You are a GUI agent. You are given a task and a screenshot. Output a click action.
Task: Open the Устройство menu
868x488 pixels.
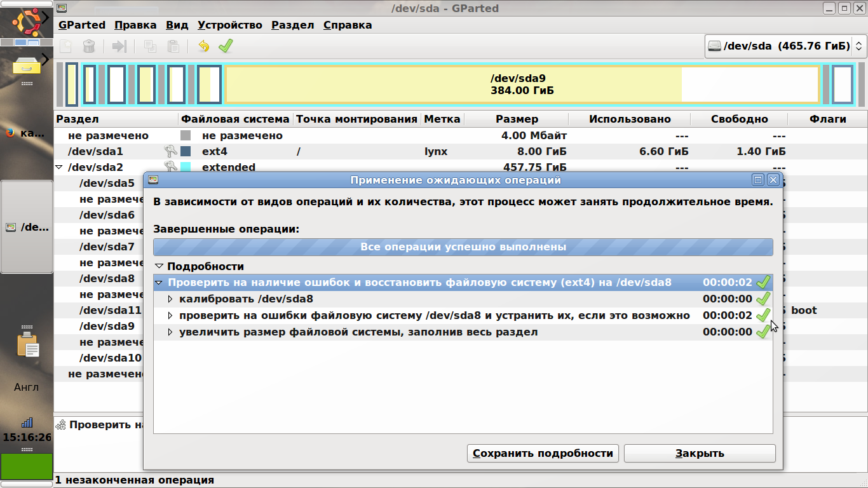click(x=230, y=25)
